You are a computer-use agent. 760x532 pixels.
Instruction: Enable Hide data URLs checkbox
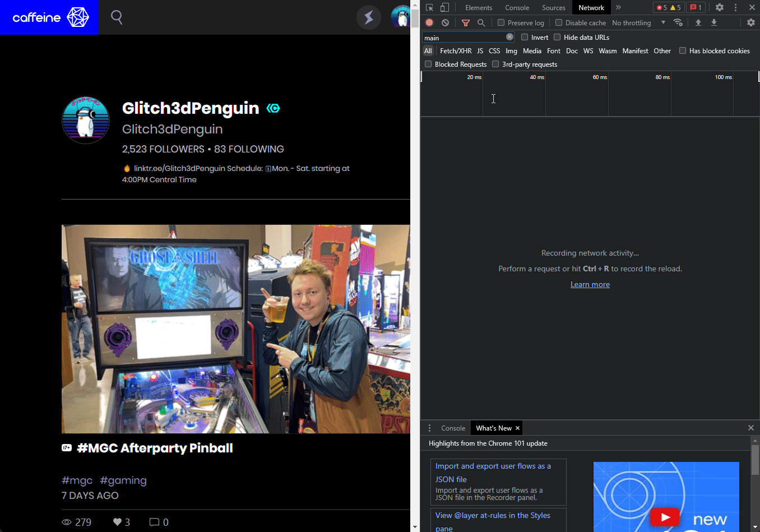pos(557,37)
